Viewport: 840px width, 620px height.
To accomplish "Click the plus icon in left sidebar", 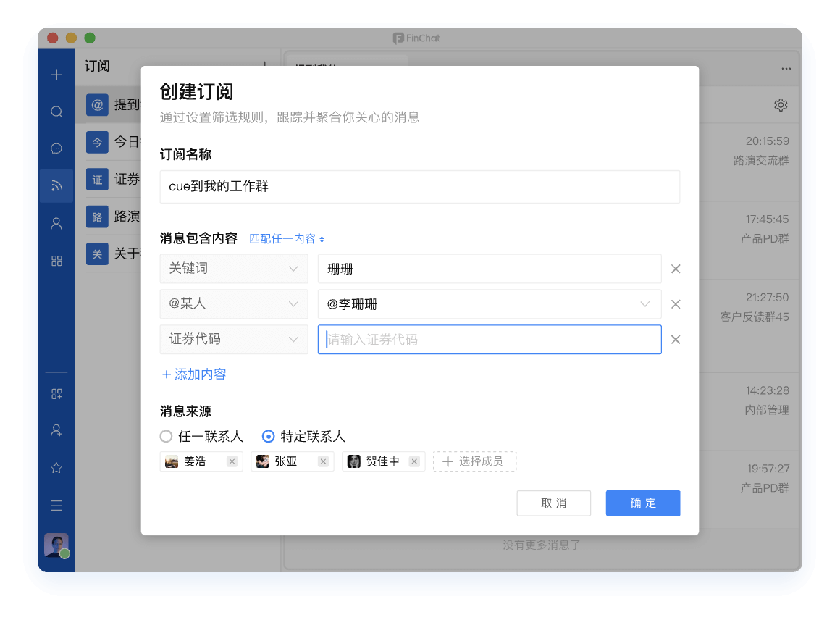I will click(56, 75).
